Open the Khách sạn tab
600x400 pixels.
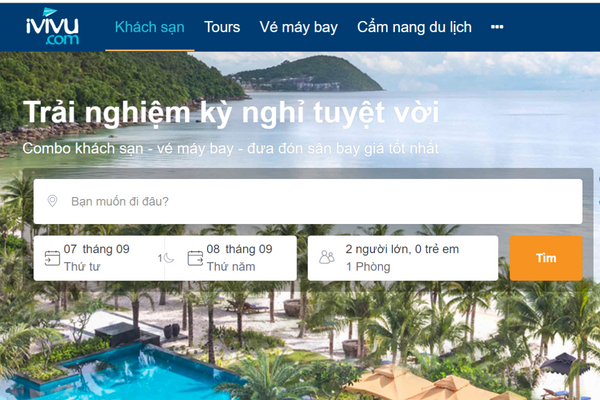150,27
